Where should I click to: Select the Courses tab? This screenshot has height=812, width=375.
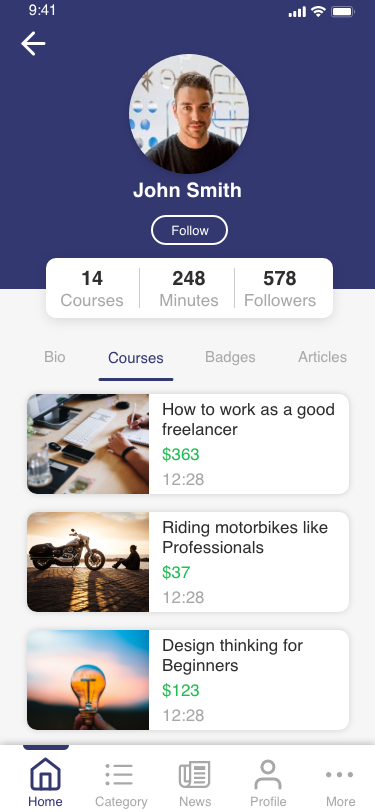point(136,358)
